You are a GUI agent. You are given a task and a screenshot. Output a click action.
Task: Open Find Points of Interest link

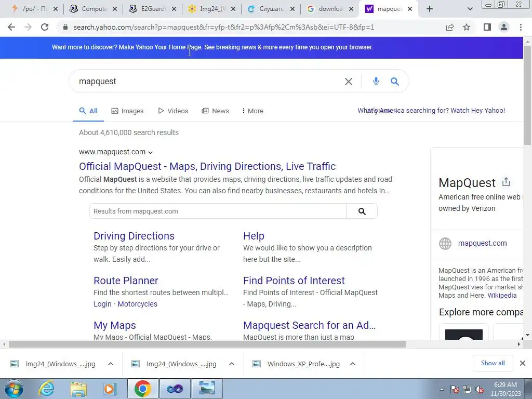pyautogui.click(x=294, y=281)
